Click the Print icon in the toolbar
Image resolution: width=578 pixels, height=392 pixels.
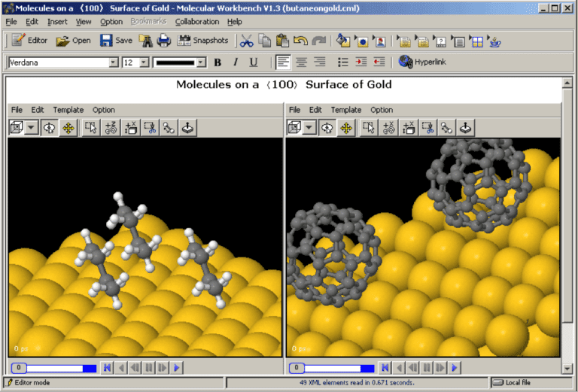click(x=163, y=41)
